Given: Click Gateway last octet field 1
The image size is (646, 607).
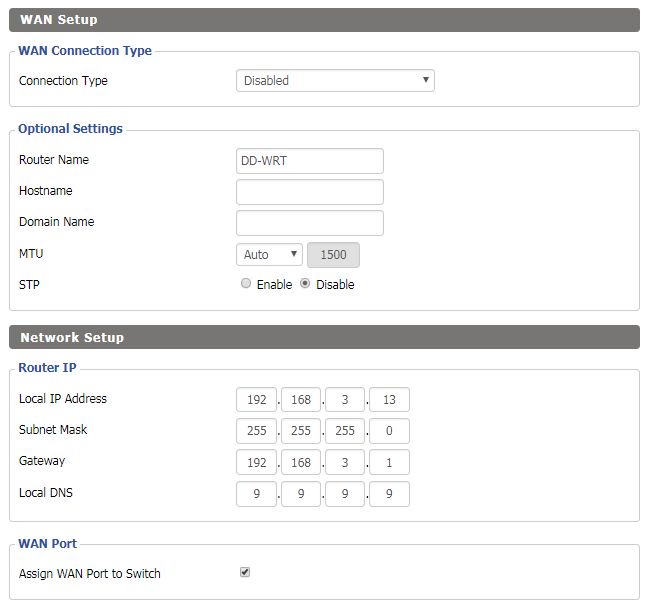Looking at the screenshot, I should point(389,462).
